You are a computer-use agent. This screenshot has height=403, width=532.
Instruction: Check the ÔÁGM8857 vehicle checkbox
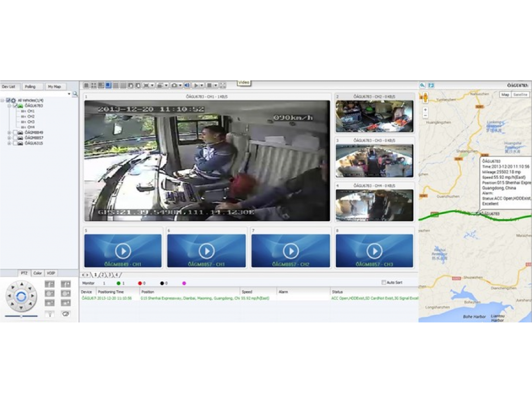(15, 138)
